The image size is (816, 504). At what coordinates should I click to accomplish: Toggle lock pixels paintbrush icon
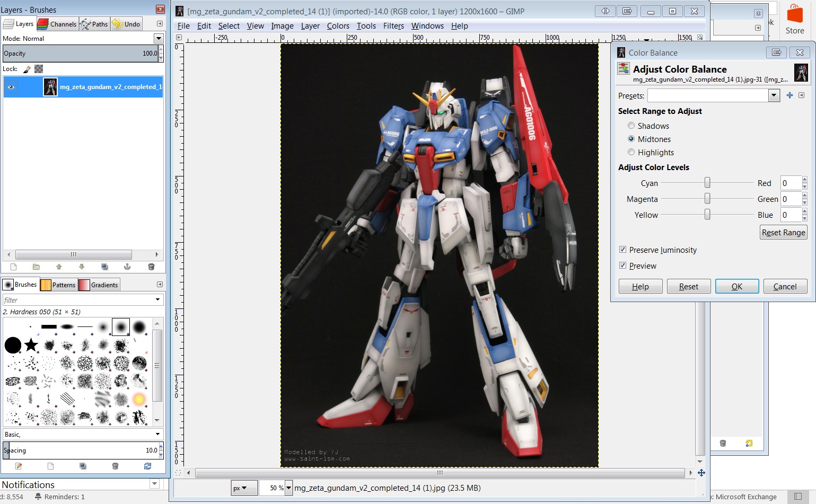click(x=27, y=69)
